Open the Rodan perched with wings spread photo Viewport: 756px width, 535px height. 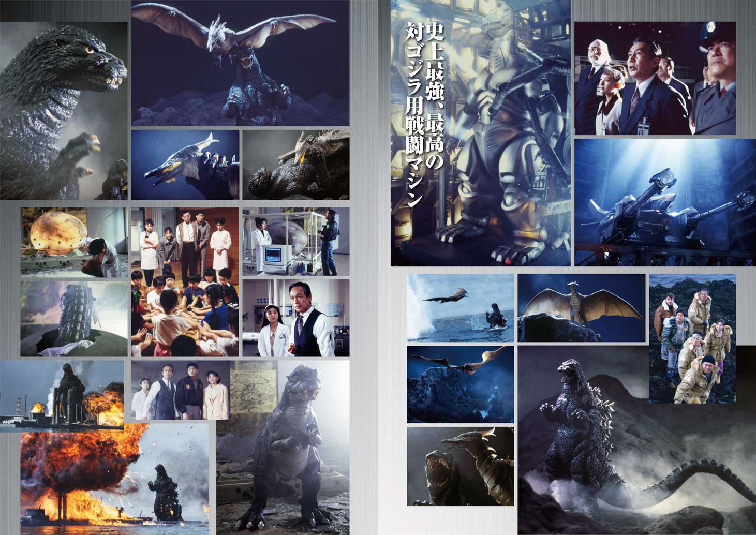[x=581, y=308]
